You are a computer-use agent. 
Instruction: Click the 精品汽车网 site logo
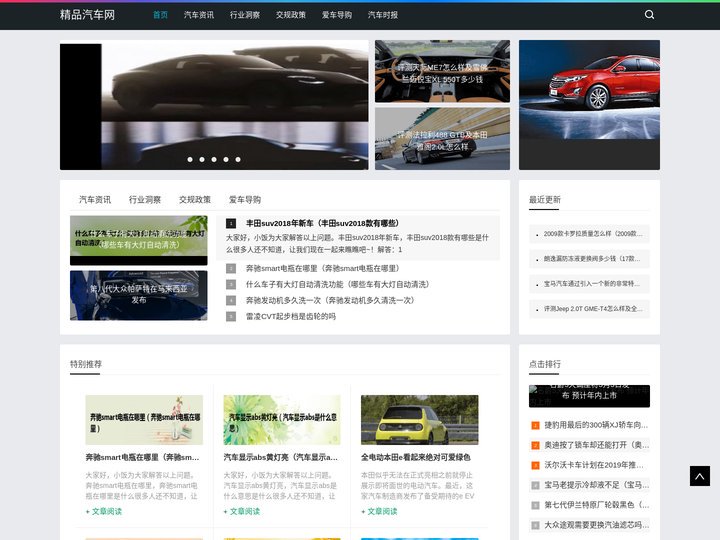click(87, 15)
